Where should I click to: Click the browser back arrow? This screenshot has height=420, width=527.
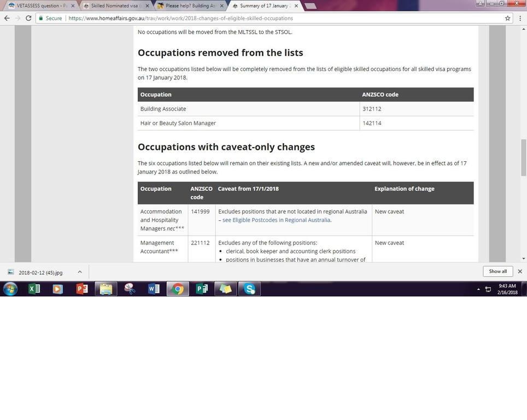click(7, 18)
